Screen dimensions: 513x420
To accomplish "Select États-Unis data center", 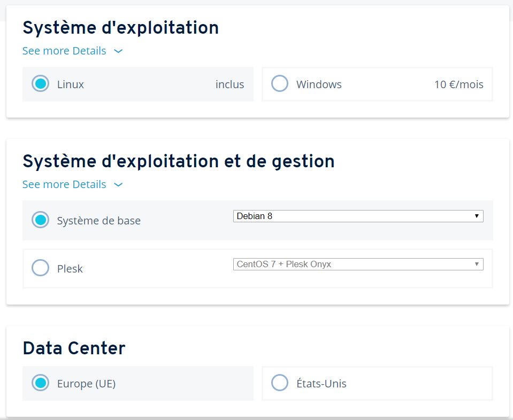I will 280,383.
